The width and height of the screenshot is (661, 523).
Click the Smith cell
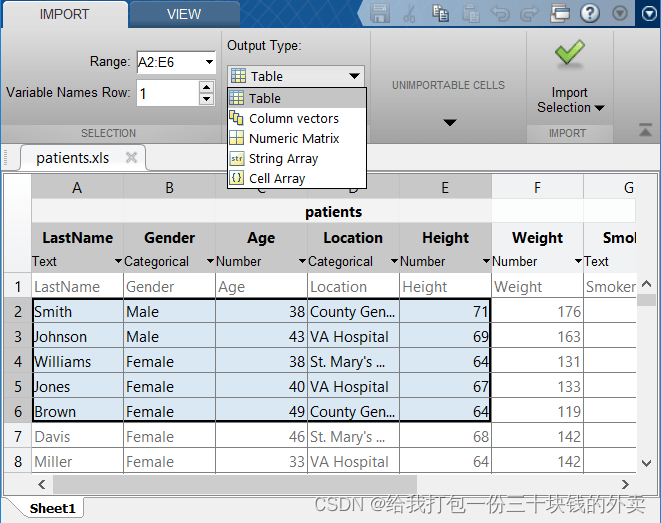78,312
